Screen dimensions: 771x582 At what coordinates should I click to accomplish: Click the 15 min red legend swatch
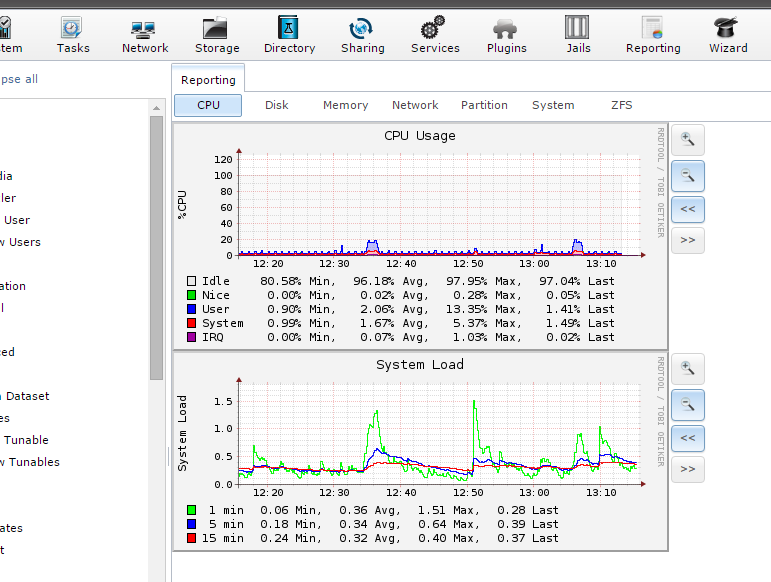point(191,538)
